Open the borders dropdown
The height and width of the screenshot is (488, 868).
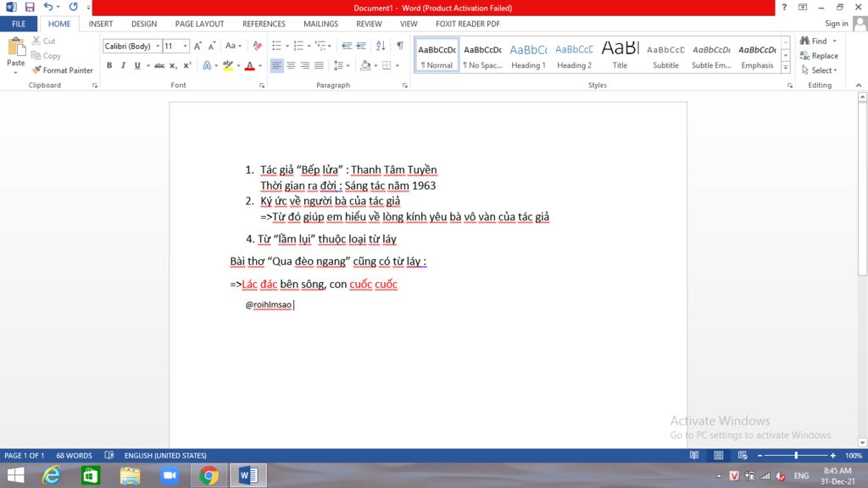point(398,65)
